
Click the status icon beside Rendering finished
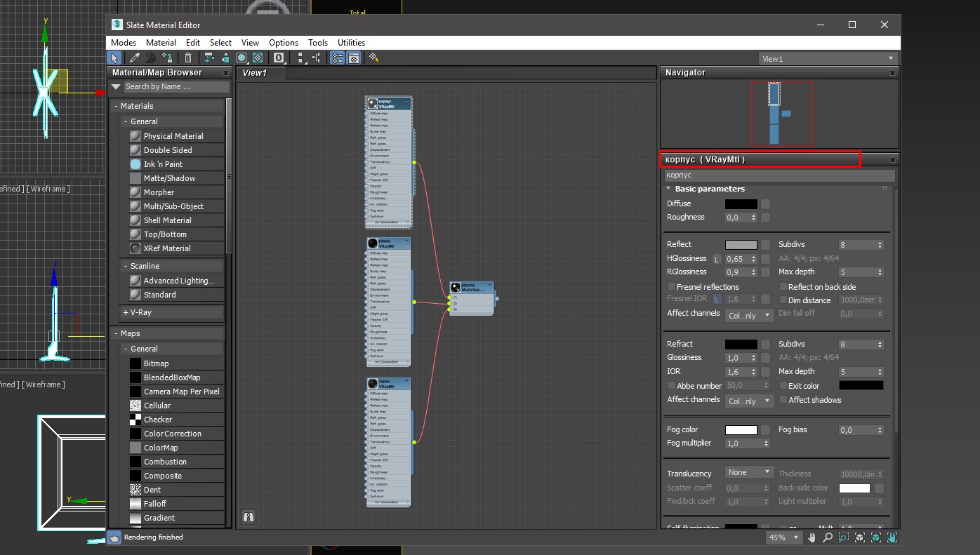point(114,537)
